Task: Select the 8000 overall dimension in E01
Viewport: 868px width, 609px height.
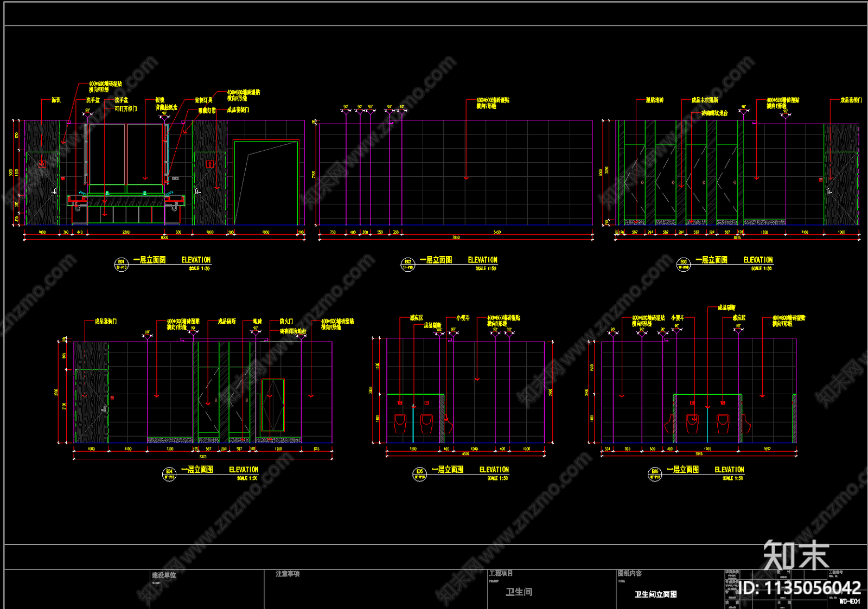Action: (164, 238)
